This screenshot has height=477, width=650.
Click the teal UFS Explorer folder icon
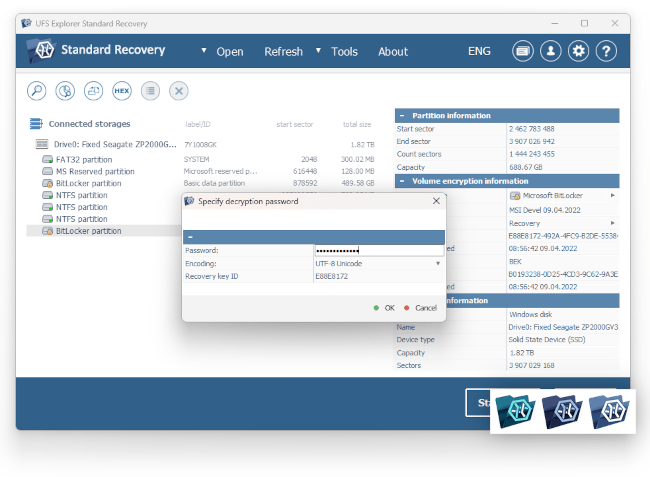point(515,411)
